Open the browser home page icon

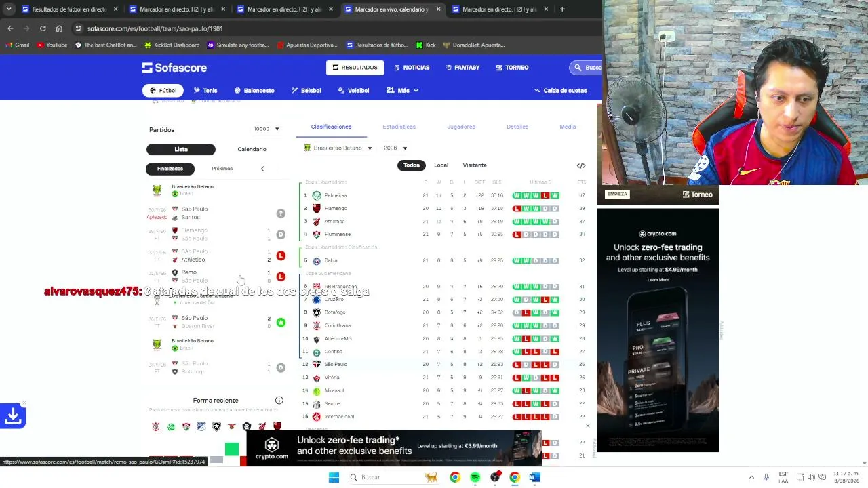pyautogui.click(x=59, y=28)
